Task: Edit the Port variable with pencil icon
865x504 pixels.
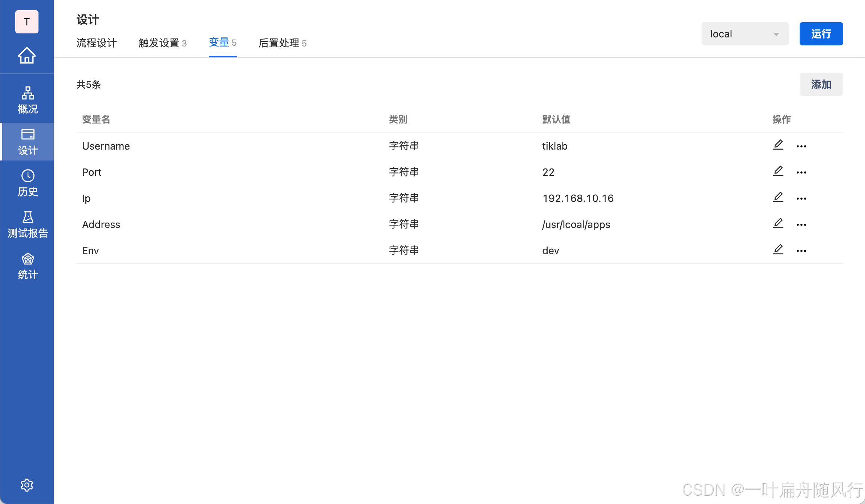Action: pyautogui.click(x=778, y=171)
